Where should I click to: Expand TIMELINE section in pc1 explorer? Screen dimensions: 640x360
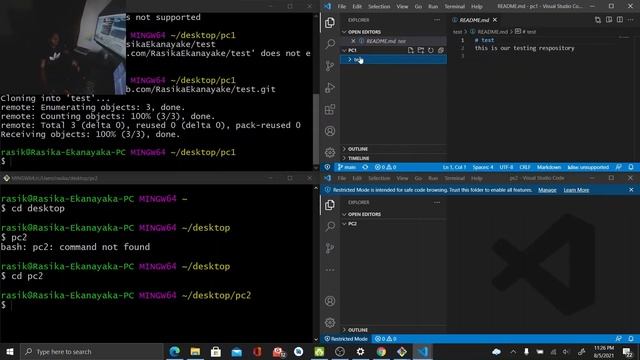(394, 158)
